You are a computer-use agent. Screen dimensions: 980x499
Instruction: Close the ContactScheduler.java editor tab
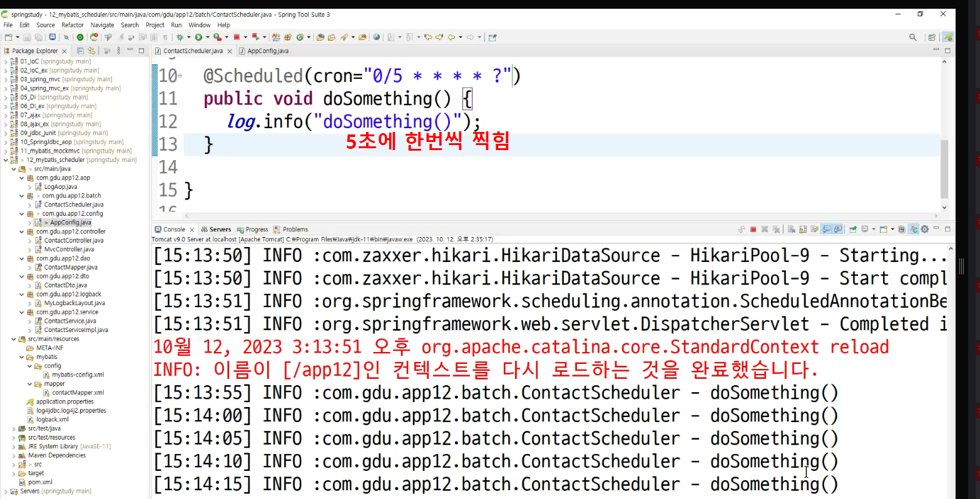point(230,51)
